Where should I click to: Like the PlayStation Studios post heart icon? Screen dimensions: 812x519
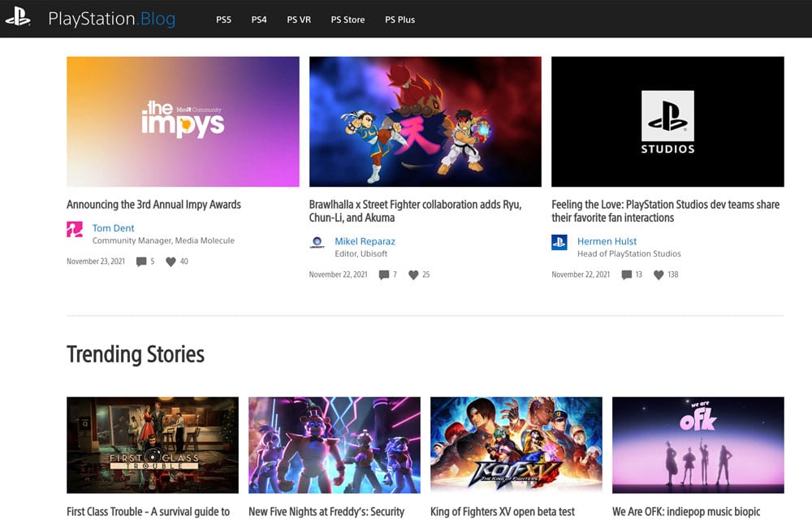click(659, 275)
